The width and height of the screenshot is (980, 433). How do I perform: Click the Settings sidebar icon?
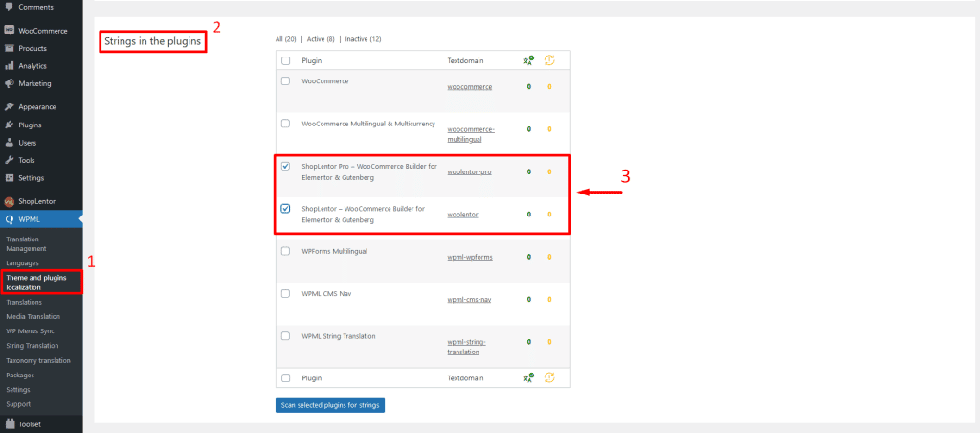[x=9, y=178]
